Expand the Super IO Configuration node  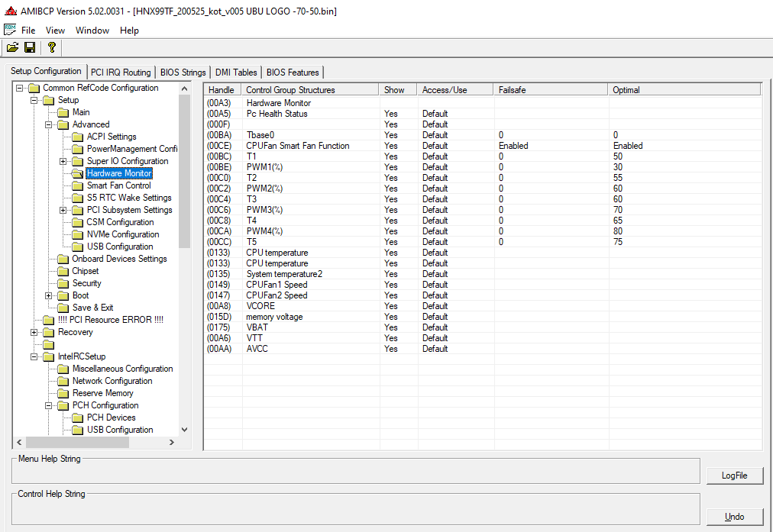point(63,161)
